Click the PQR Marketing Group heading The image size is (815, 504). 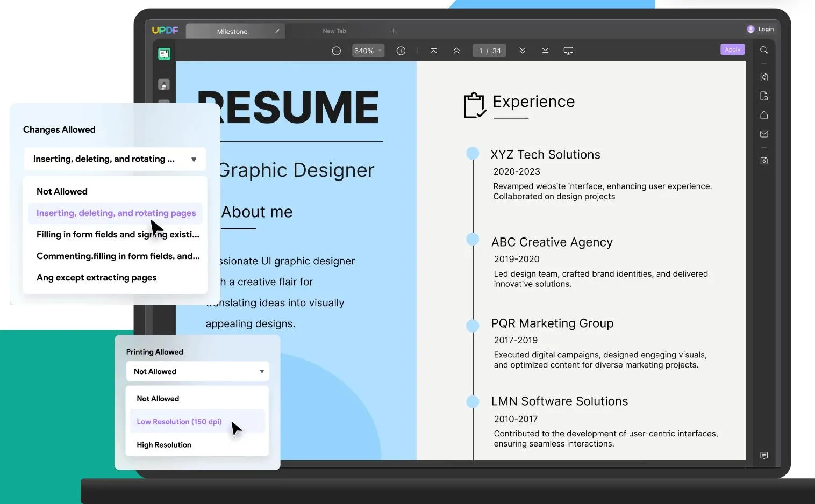click(x=552, y=323)
